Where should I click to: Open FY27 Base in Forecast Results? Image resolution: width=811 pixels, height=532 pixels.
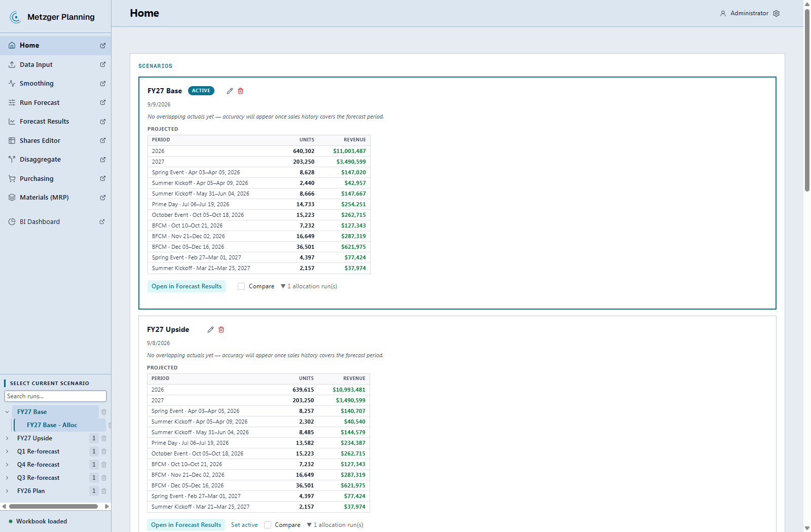[187, 286]
